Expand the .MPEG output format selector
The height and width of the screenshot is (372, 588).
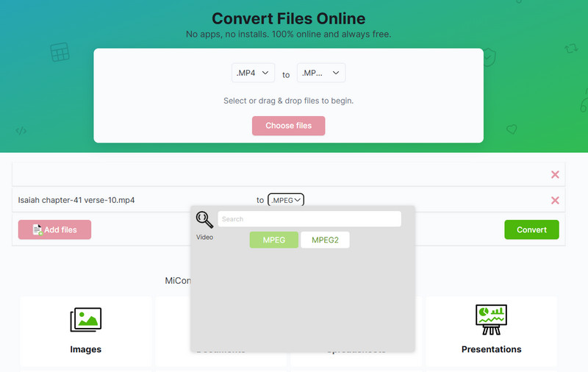click(x=286, y=199)
